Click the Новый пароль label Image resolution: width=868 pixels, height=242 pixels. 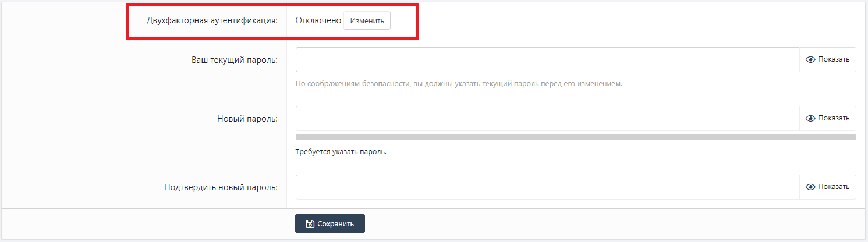[247, 118]
